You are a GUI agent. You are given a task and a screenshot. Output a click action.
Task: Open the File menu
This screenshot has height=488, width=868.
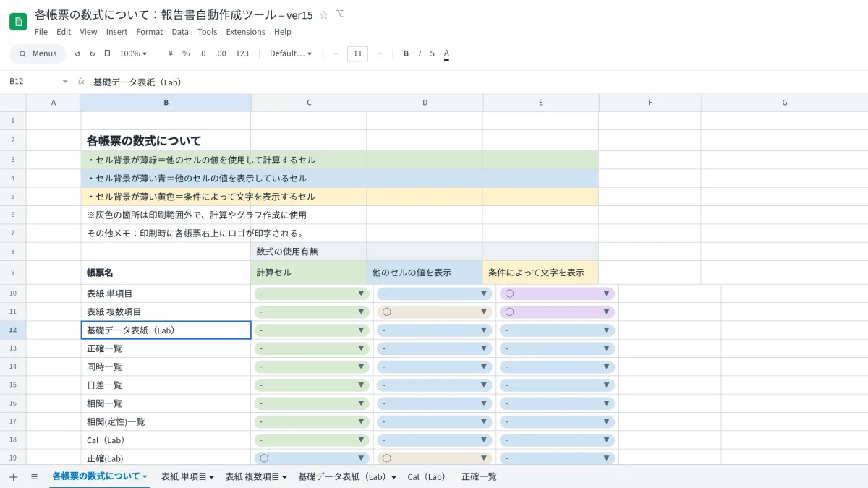(x=41, y=32)
